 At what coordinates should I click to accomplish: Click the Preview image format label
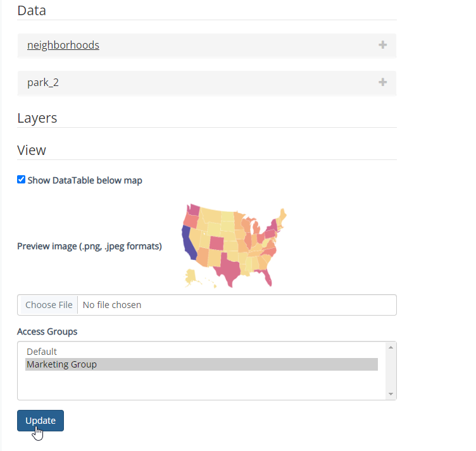point(89,246)
